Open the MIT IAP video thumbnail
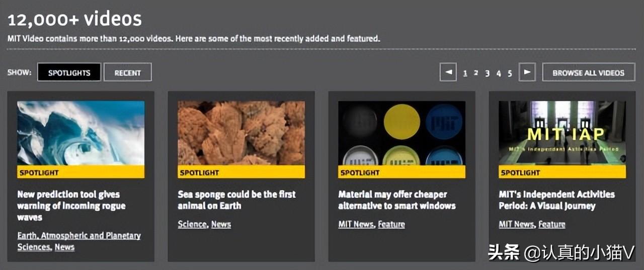This screenshot has height=270, width=644. (562, 133)
